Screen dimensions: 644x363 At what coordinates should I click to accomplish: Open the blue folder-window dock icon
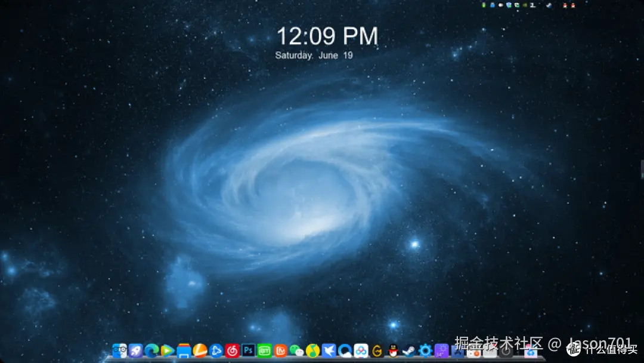[x=184, y=350]
